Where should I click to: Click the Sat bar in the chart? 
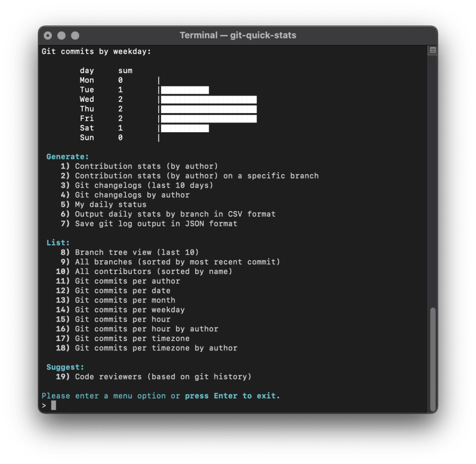pyautogui.click(x=185, y=128)
